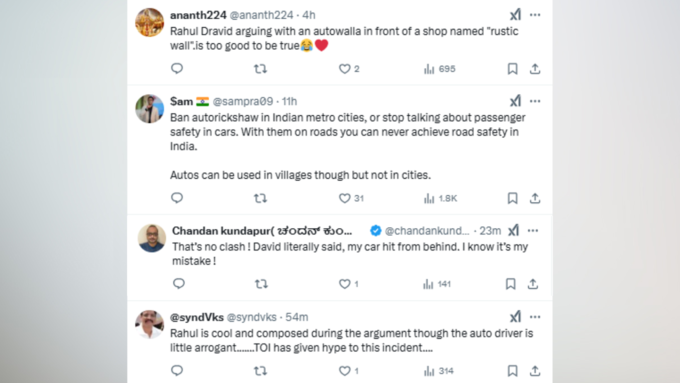Reply to ananth224's Rahul Dravid tweet
The height and width of the screenshot is (383, 680).
pyautogui.click(x=177, y=69)
